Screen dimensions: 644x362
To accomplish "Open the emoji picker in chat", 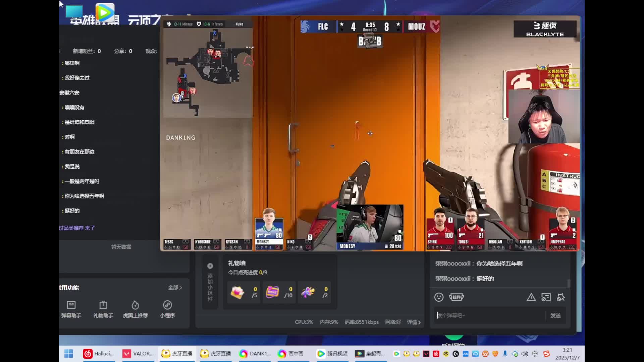I will [x=439, y=297].
